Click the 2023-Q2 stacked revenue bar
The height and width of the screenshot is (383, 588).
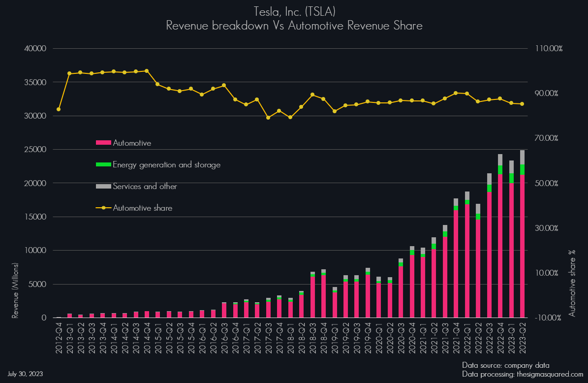[523, 234]
